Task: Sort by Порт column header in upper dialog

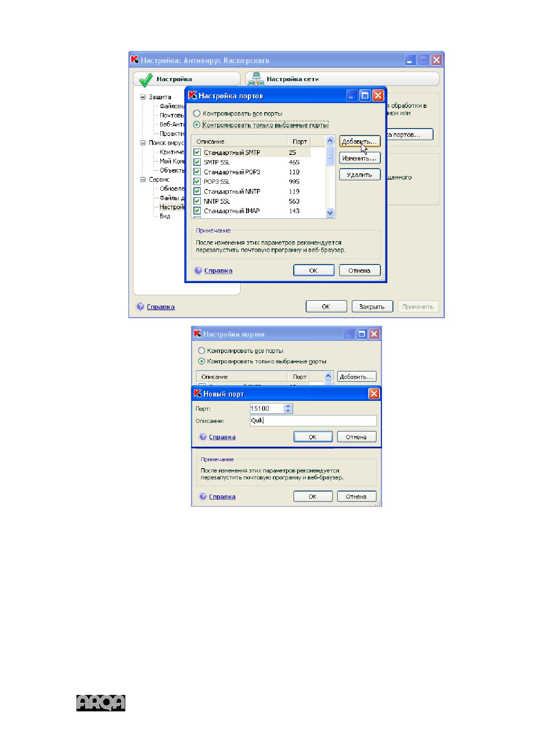Action: tap(299, 142)
